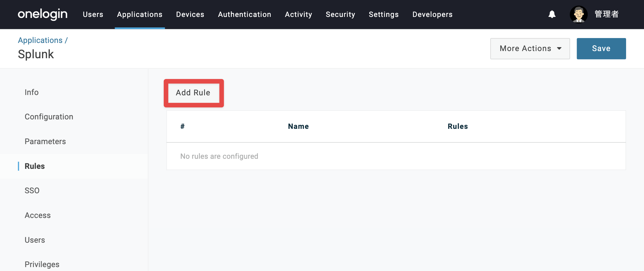Click the Add Rule button
Image resolution: width=644 pixels, height=271 pixels.
[x=193, y=93]
